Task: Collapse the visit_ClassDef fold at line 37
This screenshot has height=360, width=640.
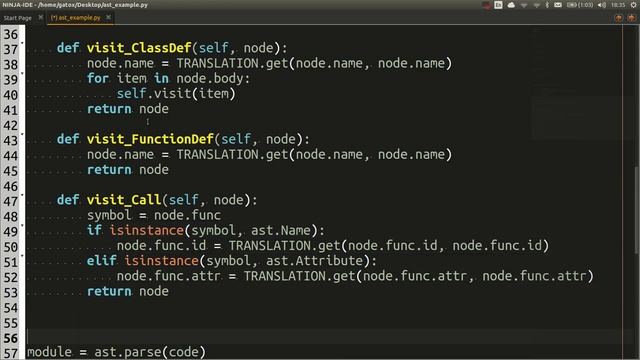Action: pyautogui.click(x=22, y=43)
